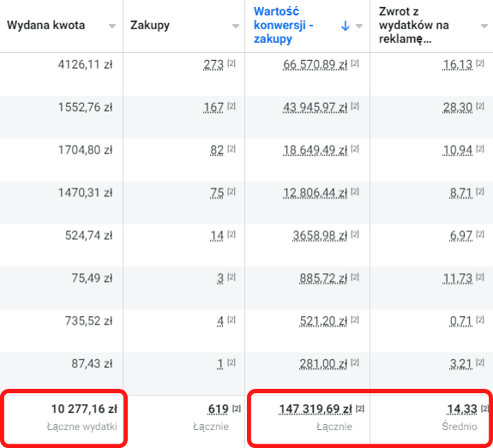This screenshot has height=448, width=493.
Task: Click the 0,71 ROAS value
Action: coord(461,321)
